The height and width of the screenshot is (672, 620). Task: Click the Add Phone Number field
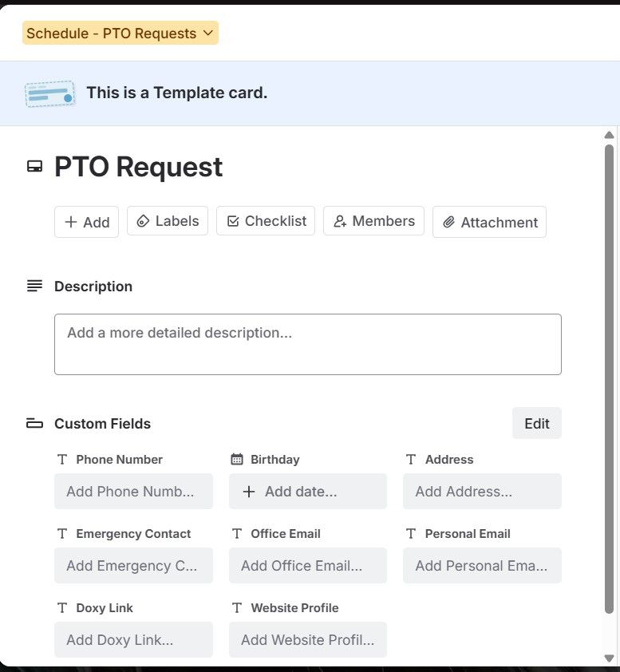pos(133,492)
